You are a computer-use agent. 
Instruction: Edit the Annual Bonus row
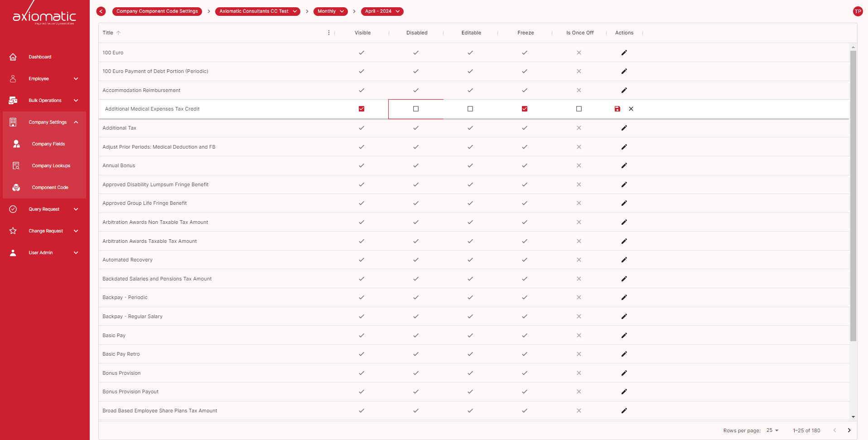tap(624, 165)
